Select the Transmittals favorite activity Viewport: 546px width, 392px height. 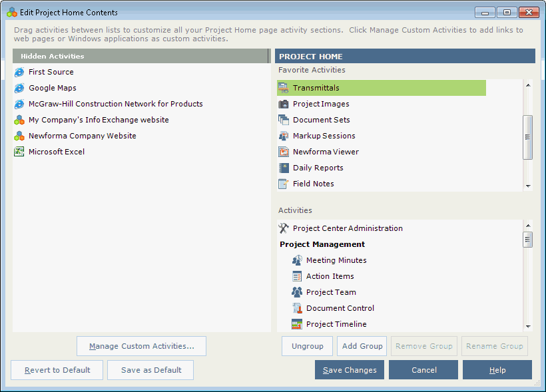click(382, 88)
